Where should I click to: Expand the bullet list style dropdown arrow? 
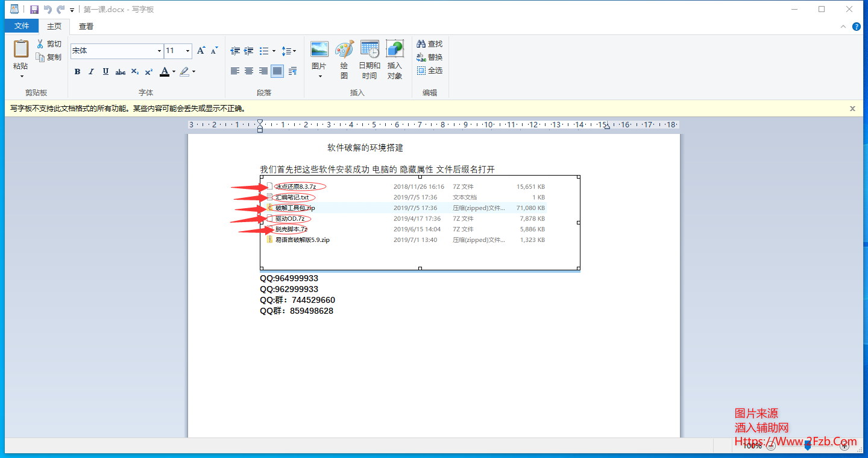click(274, 51)
